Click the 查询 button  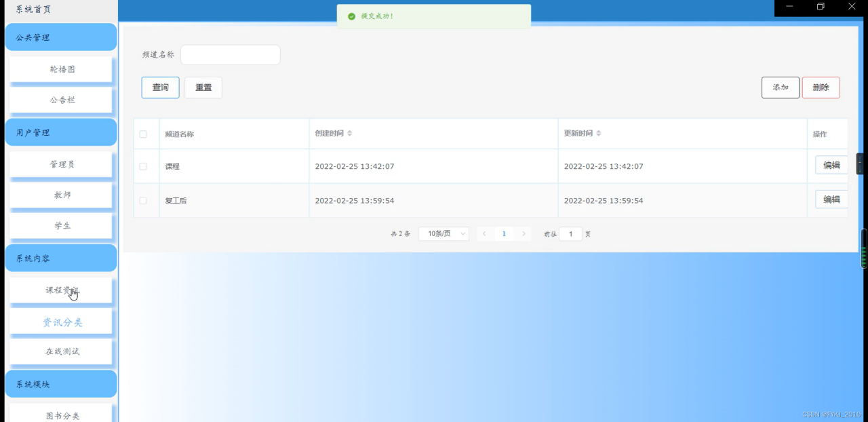(x=161, y=88)
